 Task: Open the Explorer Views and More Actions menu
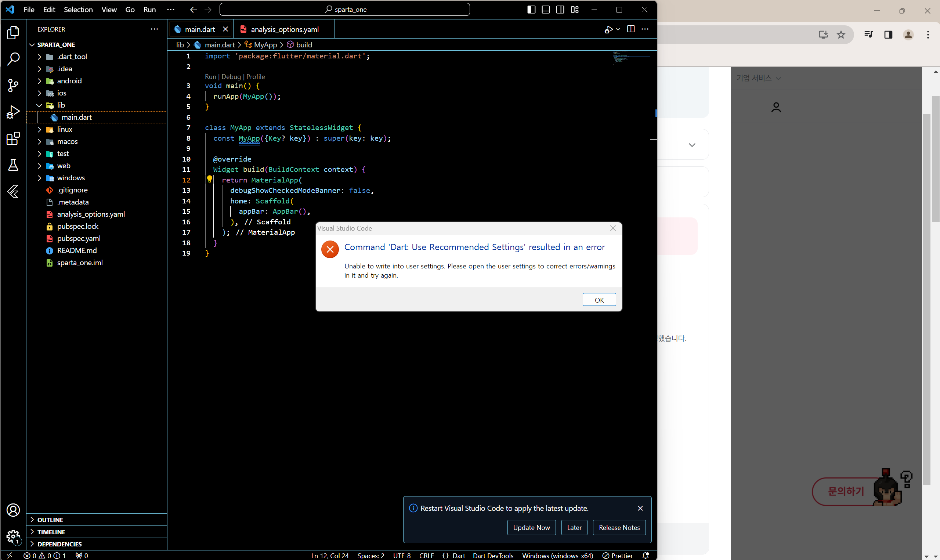pyautogui.click(x=154, y=29)
